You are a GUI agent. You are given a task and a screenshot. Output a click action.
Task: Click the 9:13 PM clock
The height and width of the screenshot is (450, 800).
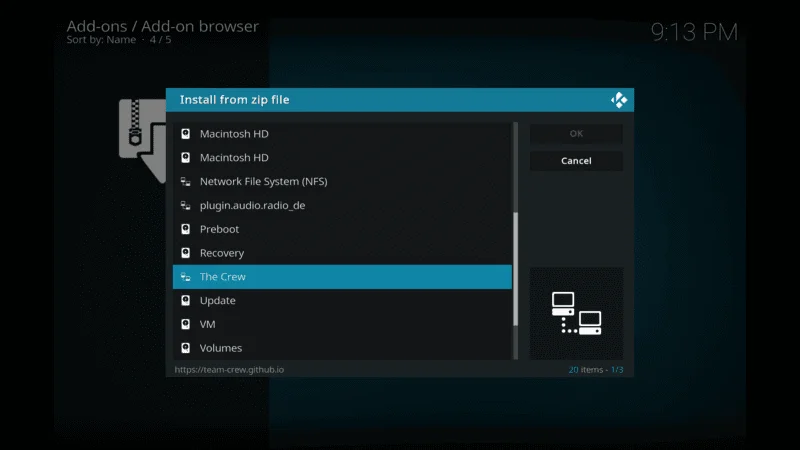(694, 32)
